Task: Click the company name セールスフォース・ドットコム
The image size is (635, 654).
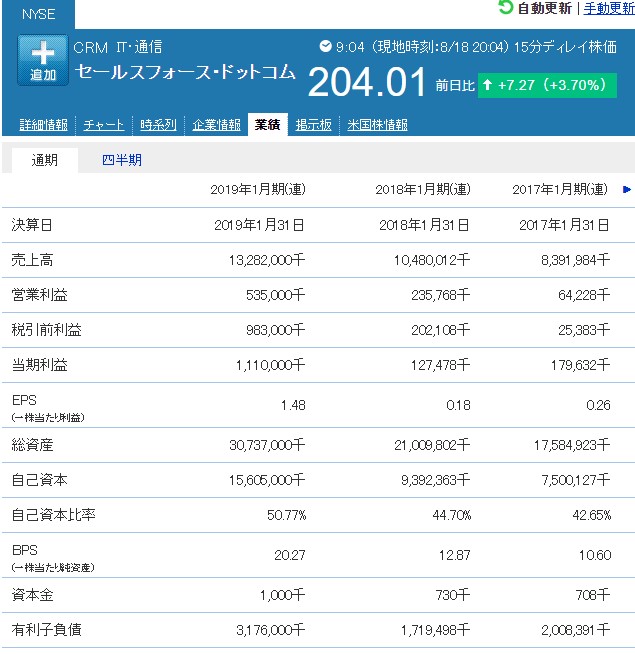Action: click(x=185, y=72)
